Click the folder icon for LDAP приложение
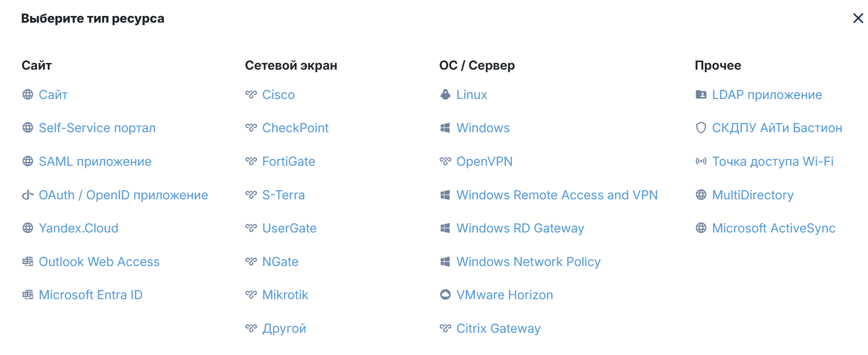The image size is (868, 355). [x=701, y=94]
